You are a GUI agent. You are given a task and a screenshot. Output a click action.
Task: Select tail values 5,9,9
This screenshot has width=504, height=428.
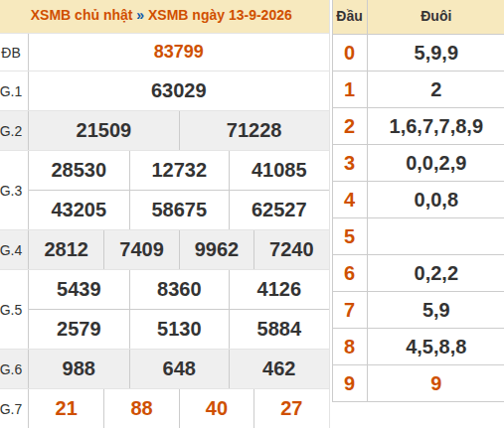coord(436,53)
